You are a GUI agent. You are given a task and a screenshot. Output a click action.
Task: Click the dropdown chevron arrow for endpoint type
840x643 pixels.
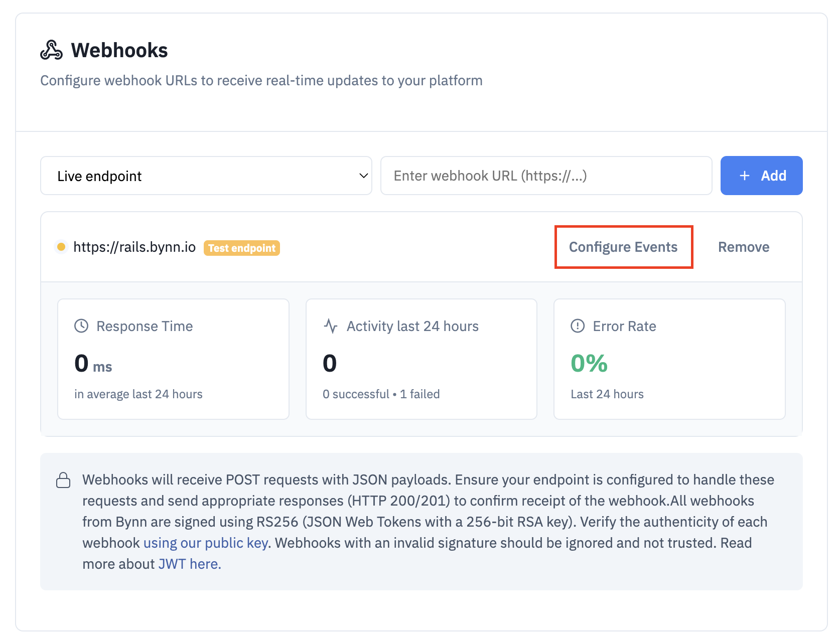pos(363,176)
